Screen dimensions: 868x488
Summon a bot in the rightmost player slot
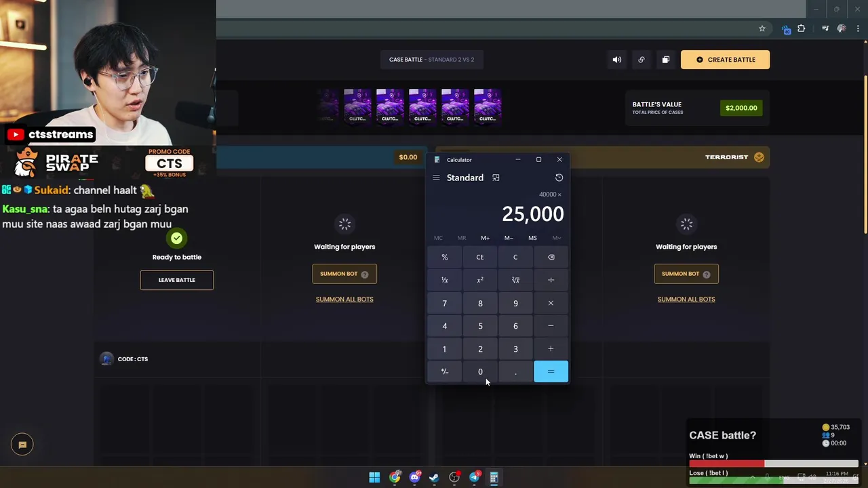coord(686,274)
